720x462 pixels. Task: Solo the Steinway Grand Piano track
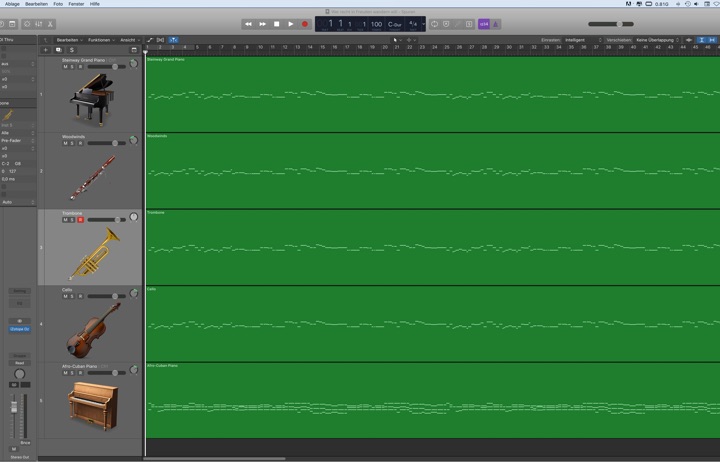(72, 67)
